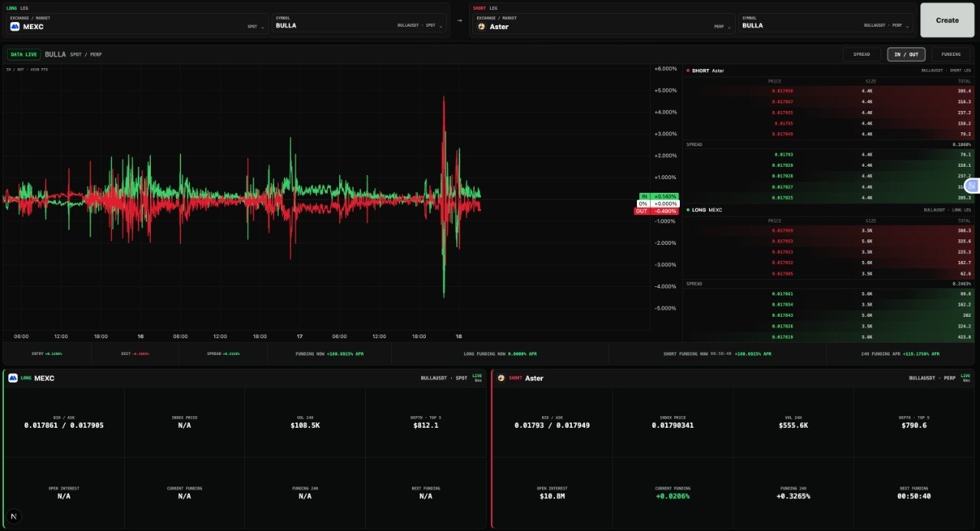This screenshot has height=531, width=980.
Task: Click MEXC order book total 423.8
Action: (x=964, y=337)
